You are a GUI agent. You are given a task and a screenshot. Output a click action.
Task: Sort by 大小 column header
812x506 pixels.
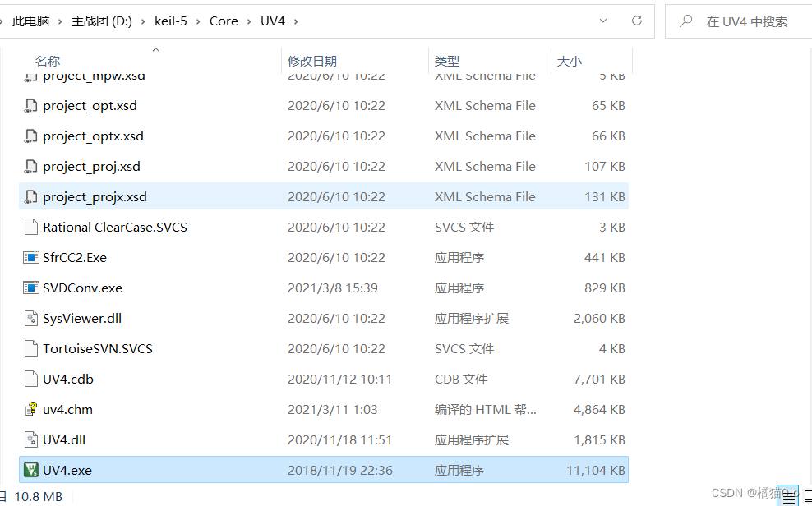pos(569,61)
